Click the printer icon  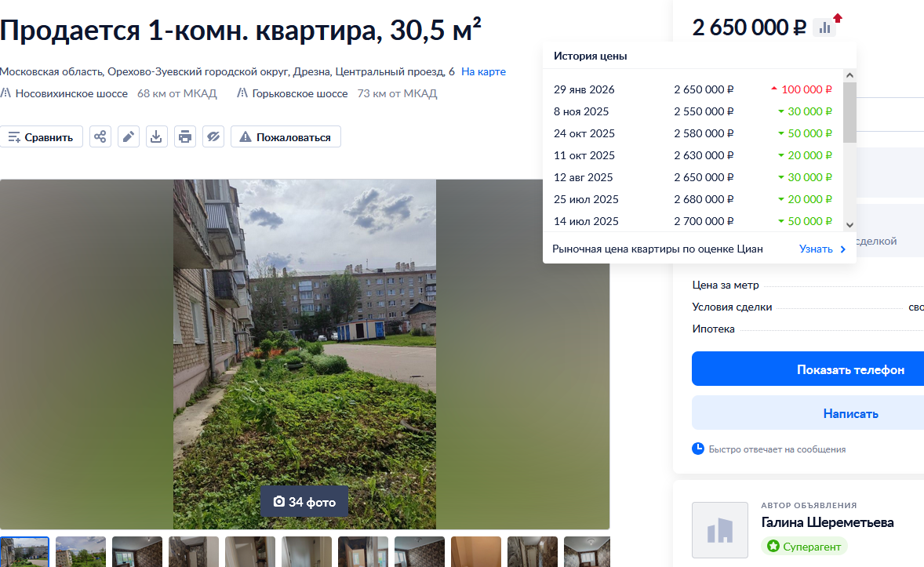click(x=185, y=136)
